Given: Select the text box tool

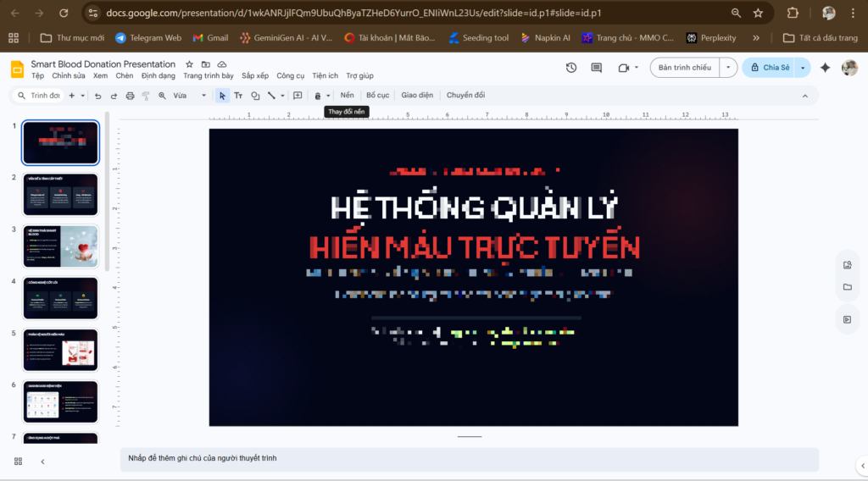Looking at the screenshot, I should (x=238, y=96).
